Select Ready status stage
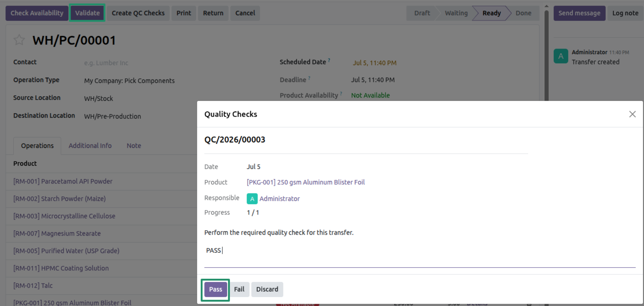This screenshot has width=644, height=306. tap(492, 13)
